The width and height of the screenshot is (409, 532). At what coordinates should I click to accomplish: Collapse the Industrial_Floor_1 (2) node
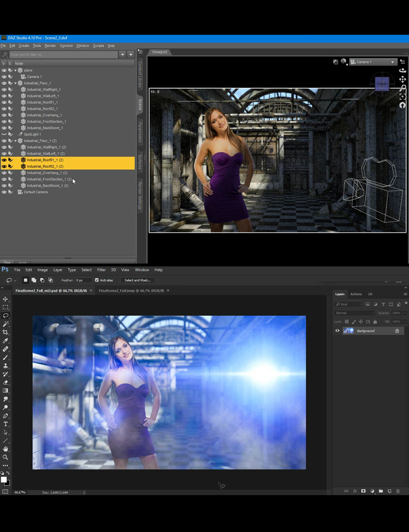16,141
